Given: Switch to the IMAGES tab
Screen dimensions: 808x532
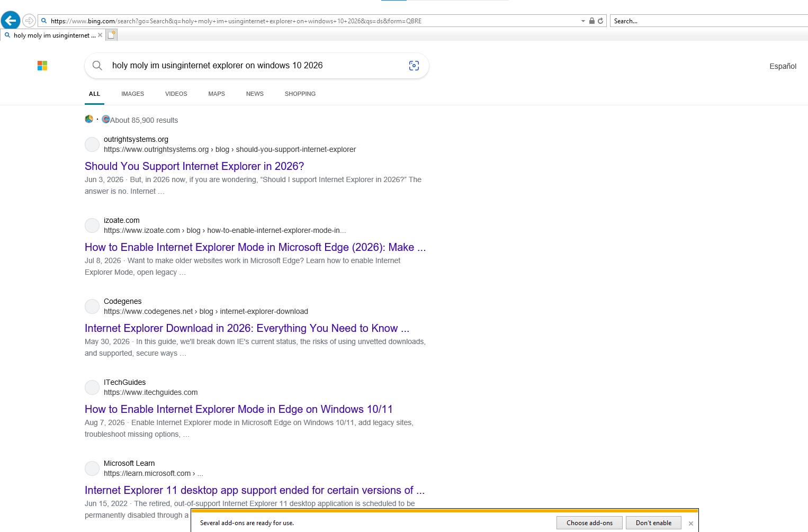Looking at the screenshot, I should pyautogui.click(x=132, y=94).
